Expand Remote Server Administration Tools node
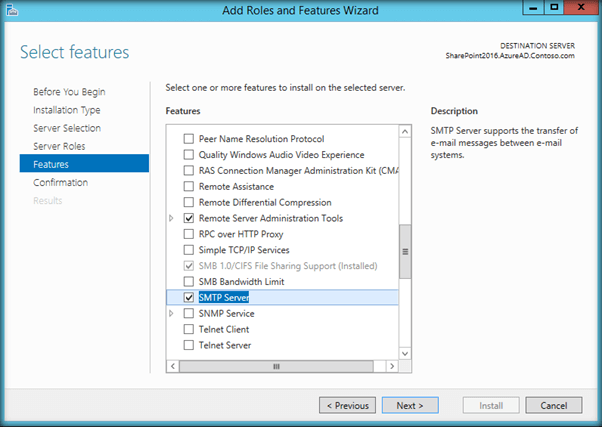This screenshot has width=602, height=427. [x=172, y=218]
